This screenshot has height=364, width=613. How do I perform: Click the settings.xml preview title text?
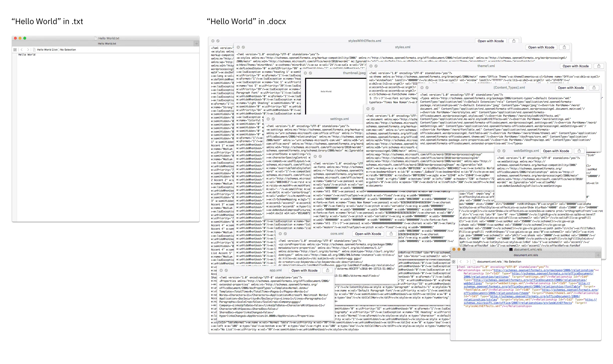(x=339, y=119)
